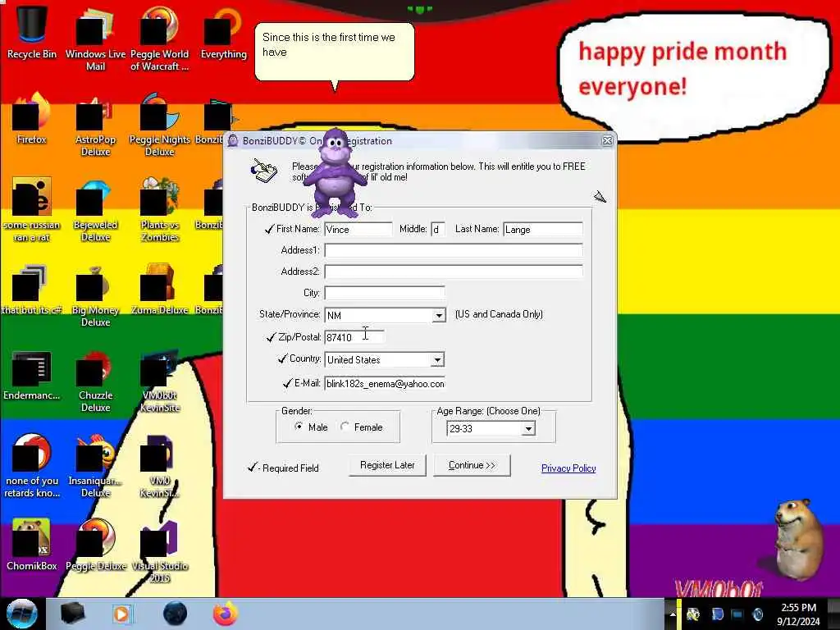Open Zuma Deluxe desktop icon

(x=159, y=290)
